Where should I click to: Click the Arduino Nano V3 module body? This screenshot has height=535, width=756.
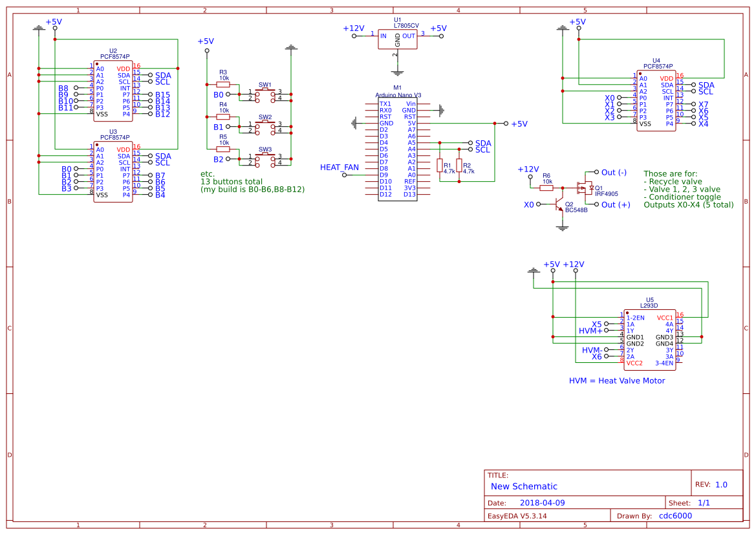pyautogui.click(x=397, y=149)
